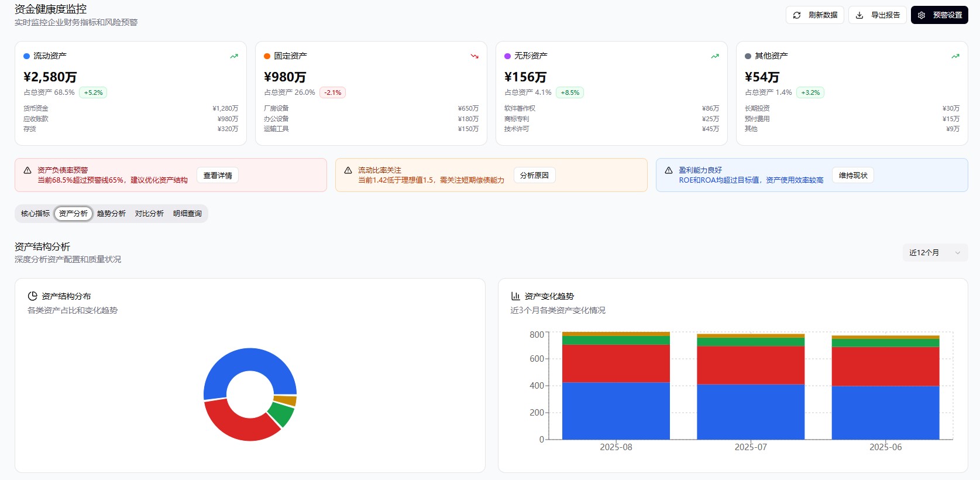Switch to the 核心指标 tab
Viewport: 980px width, 480px height.
click(x=35, y=214)
